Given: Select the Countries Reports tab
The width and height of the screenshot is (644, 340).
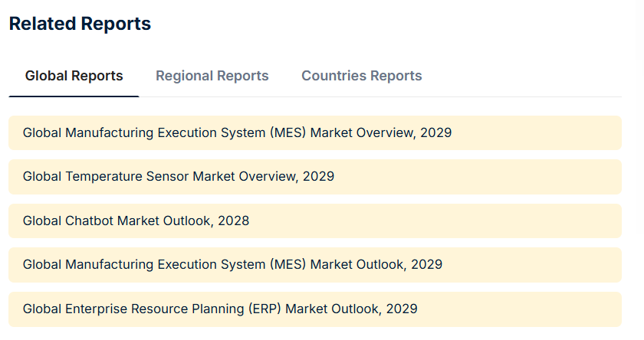Looking at the screenshot, I should point(361,76).
